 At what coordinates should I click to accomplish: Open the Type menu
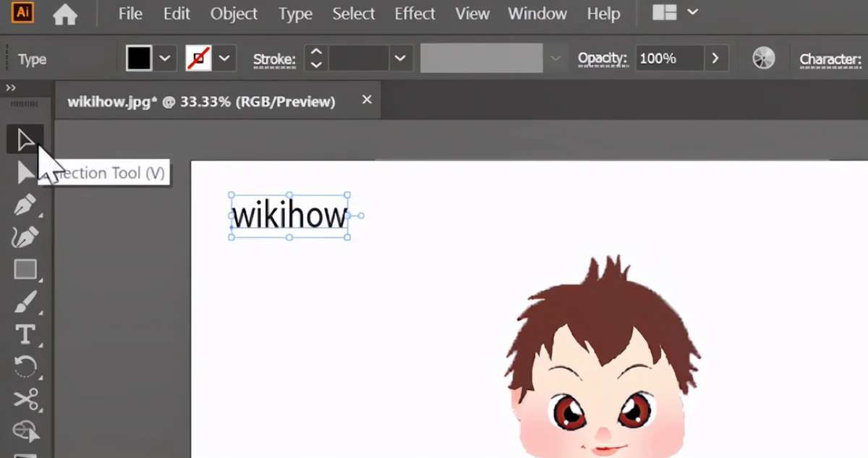click(295, 14)
